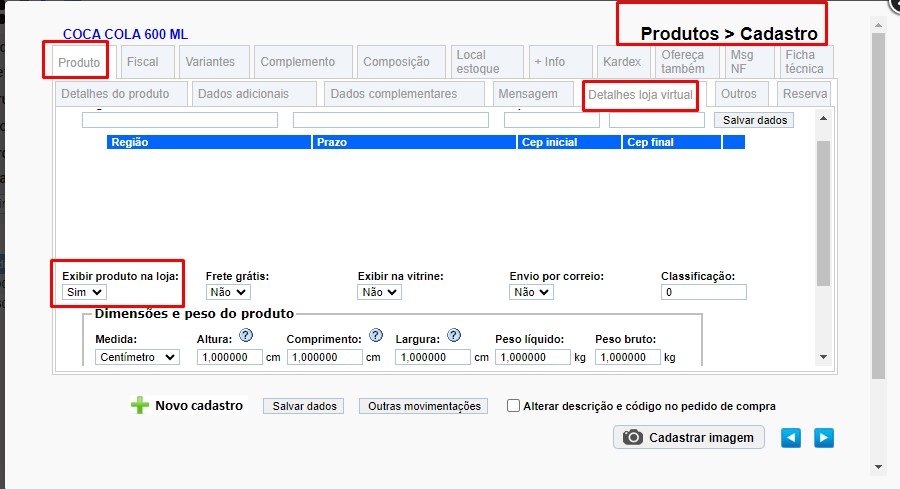Image resolution: width=900 pixels, height=489 pixels.
Task: Go to next product with right arrow
Action: [x=823, y=438]
